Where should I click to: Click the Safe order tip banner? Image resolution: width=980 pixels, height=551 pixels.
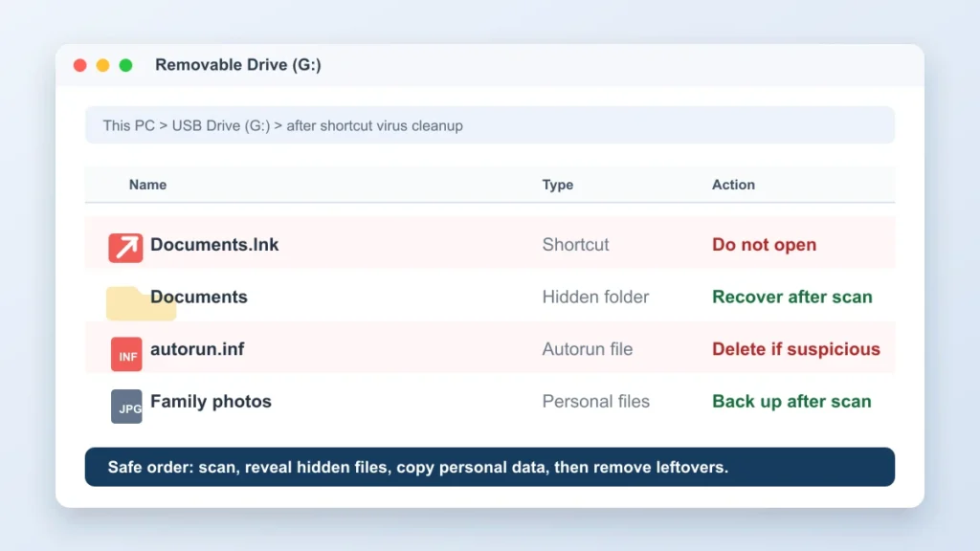pyautogui.click(x=490, y=467)
